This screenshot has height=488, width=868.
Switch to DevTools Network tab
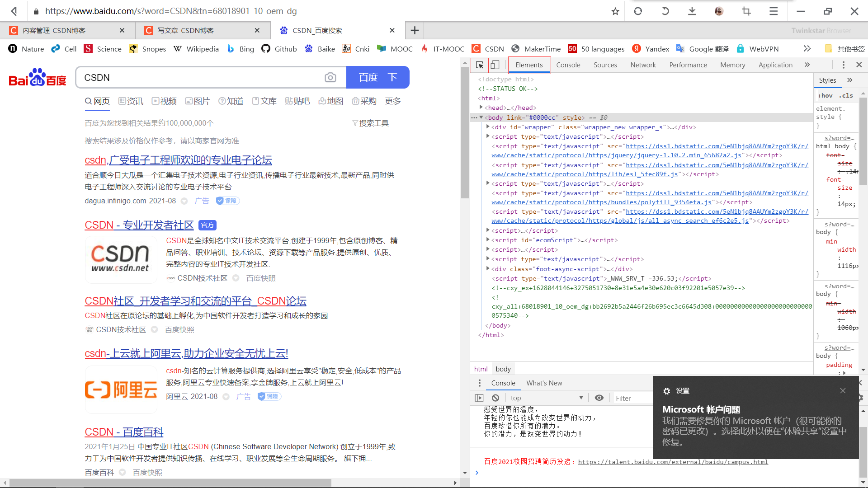(x=643, y=65)
